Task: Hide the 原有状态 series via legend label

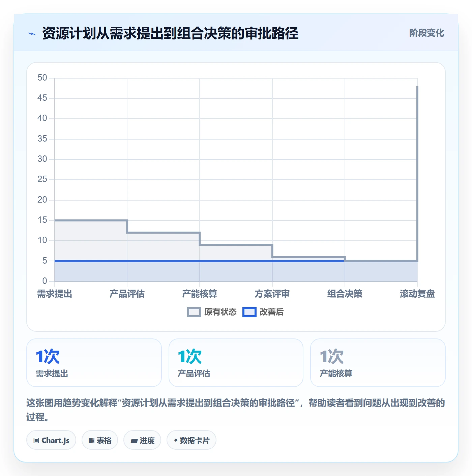Action: (x=220, y=312)
